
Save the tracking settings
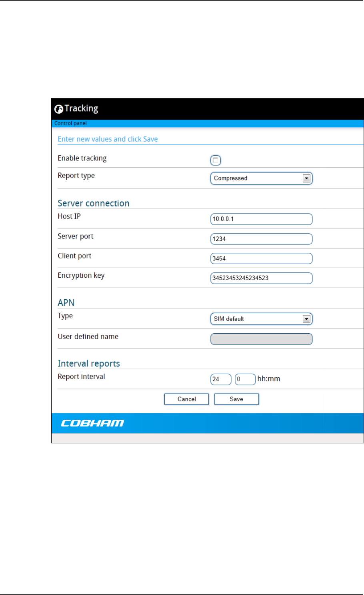(236, 399)
